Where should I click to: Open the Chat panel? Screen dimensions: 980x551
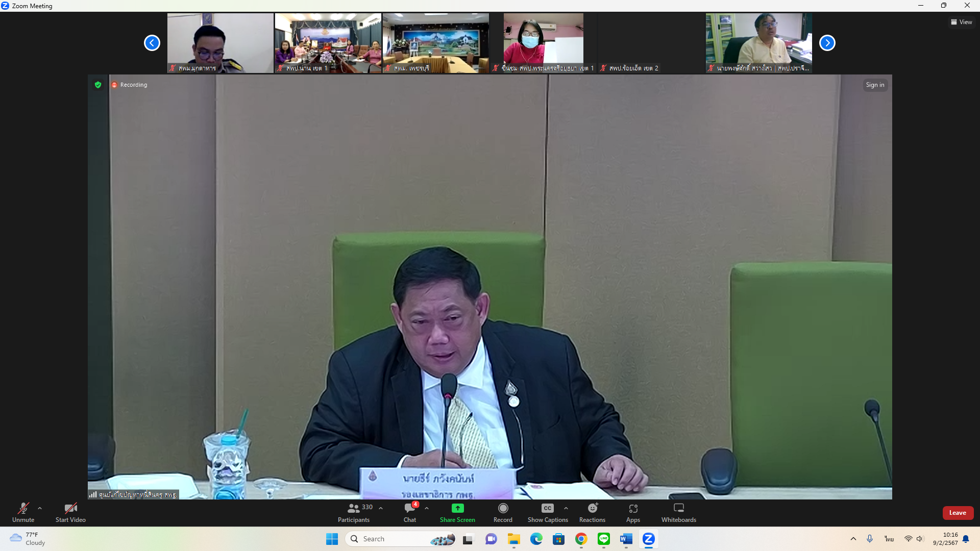(410, 512)
